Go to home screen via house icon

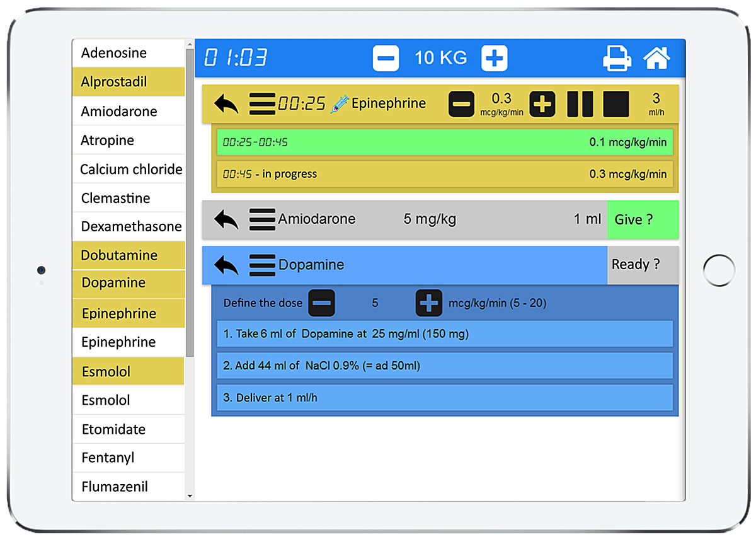[x=656, y=59]
